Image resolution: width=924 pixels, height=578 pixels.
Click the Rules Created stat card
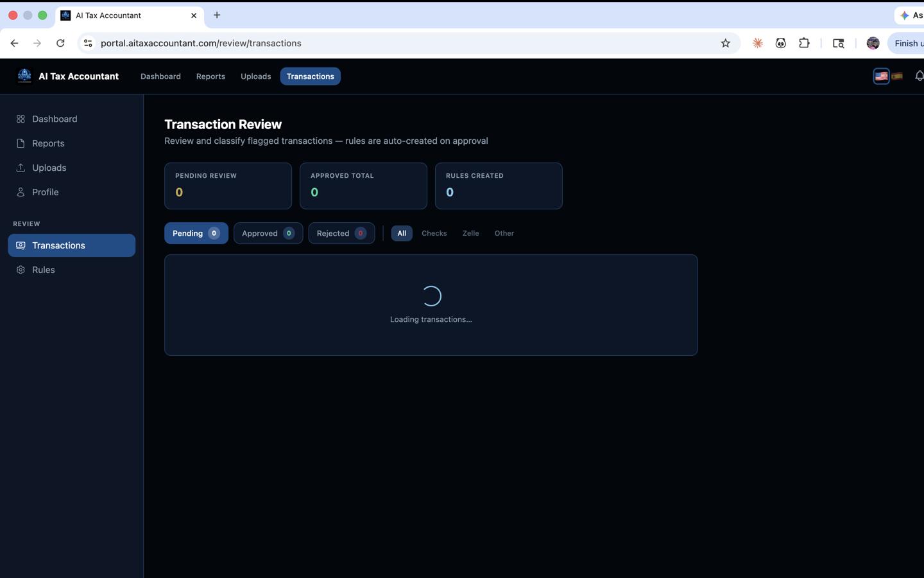[499, 186]
